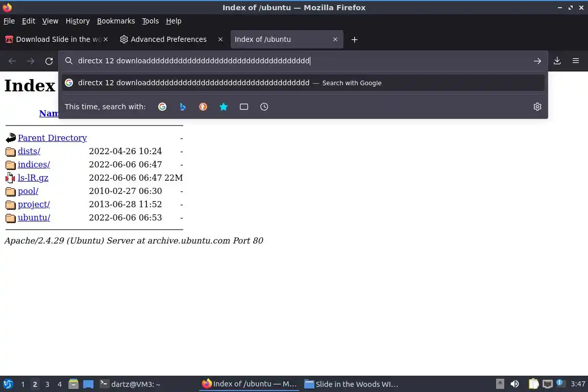Screen dimensions: 588x392
Task: Click the Index of /ubuntu taskbar entry
Action: pos(249,384)
